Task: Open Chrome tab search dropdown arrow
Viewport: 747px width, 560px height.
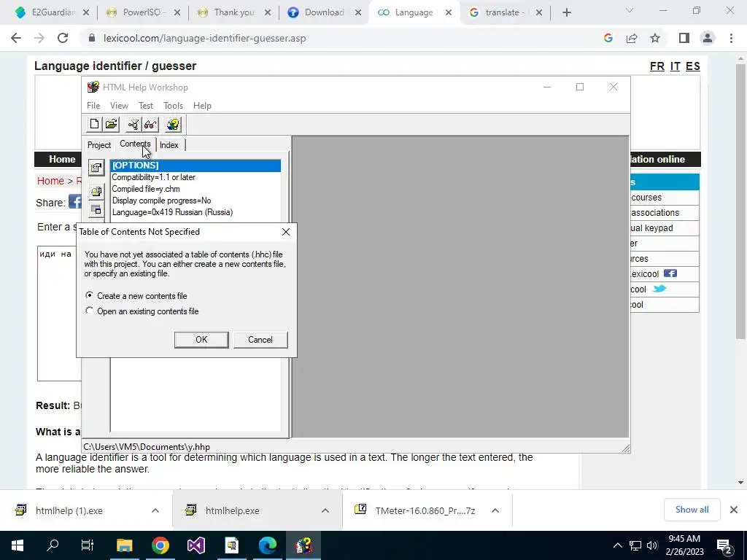Action: [x=630, y=10]
